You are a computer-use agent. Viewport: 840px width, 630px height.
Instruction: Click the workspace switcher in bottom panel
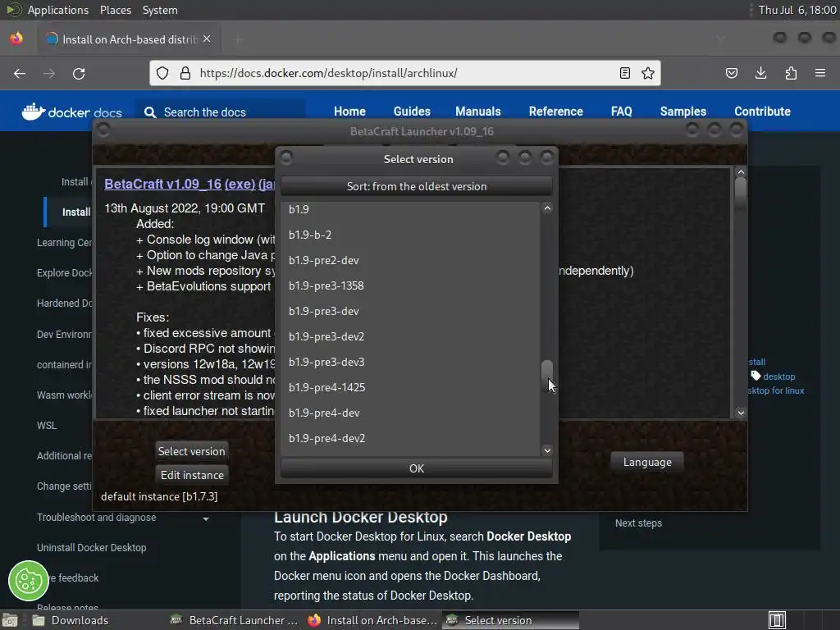(x=777, y=620)
